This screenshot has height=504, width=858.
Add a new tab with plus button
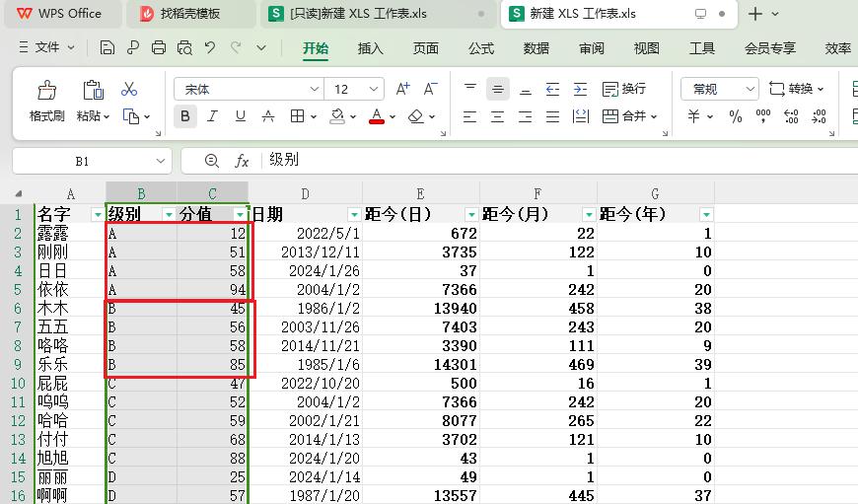(755, 14)
